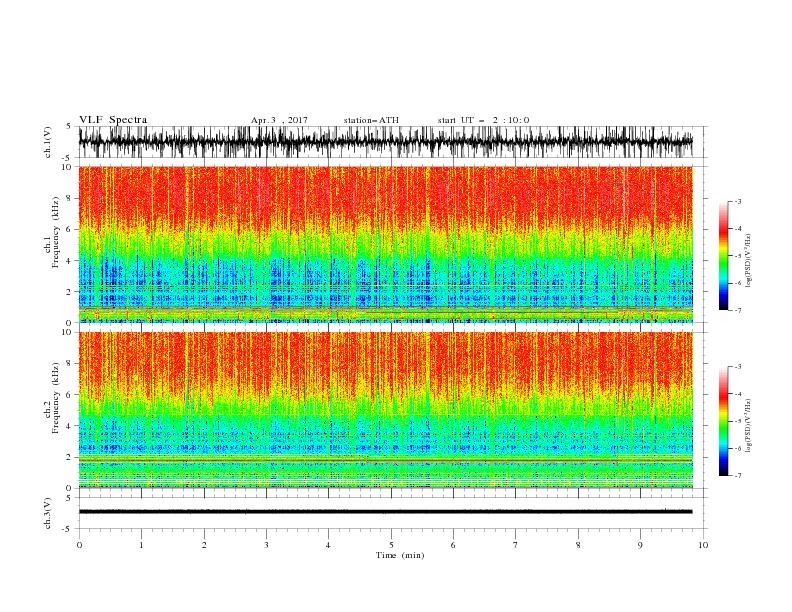Click the '-3' label on upper colorbar
Screen dimensions: 792x612
pyautogui.click(x=737, y=201)
